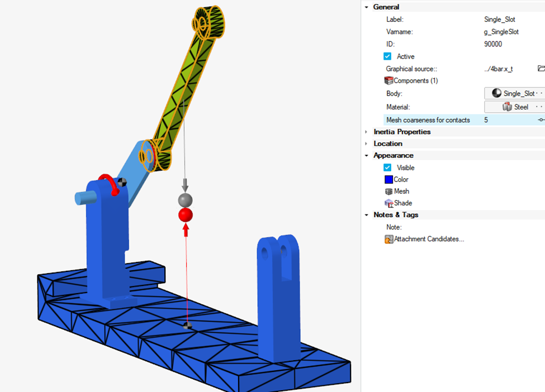Select the Mesh coarseness value 5

pyautogui.click(x=486, y=120)
